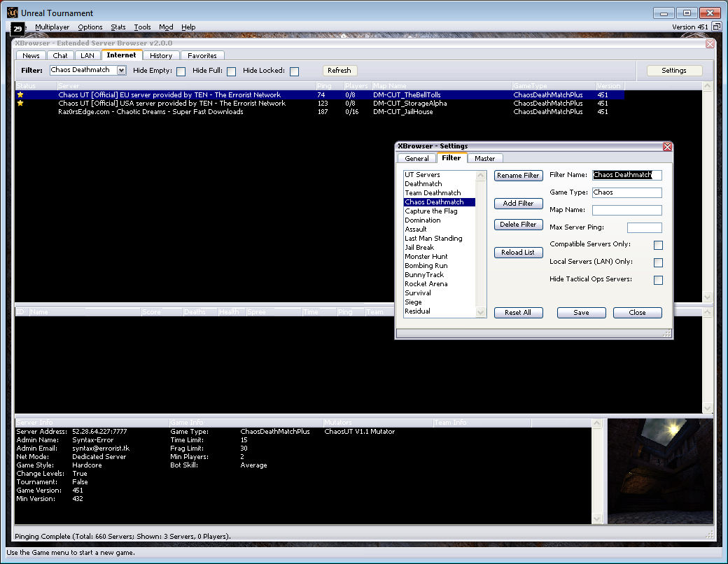Click server list scrollbar up arrow
This screenshot has height=564, width=728.
click(x=707, y=86)
